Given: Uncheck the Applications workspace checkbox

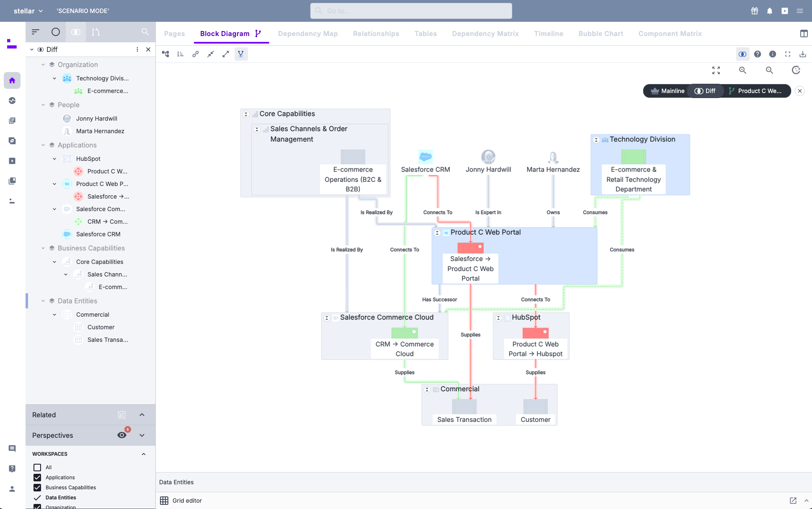Looking at the screenshot, I should pyautogui.click(x=37, y=477).
